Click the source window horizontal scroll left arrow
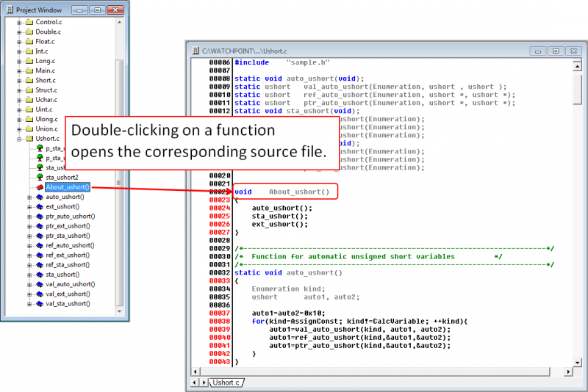 coord(196,371)
